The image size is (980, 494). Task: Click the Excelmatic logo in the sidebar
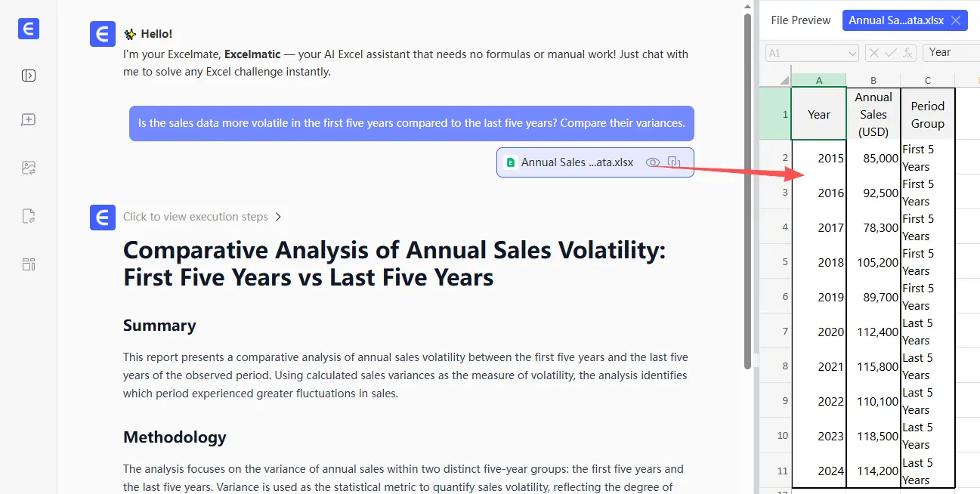(x=29, y=29)
